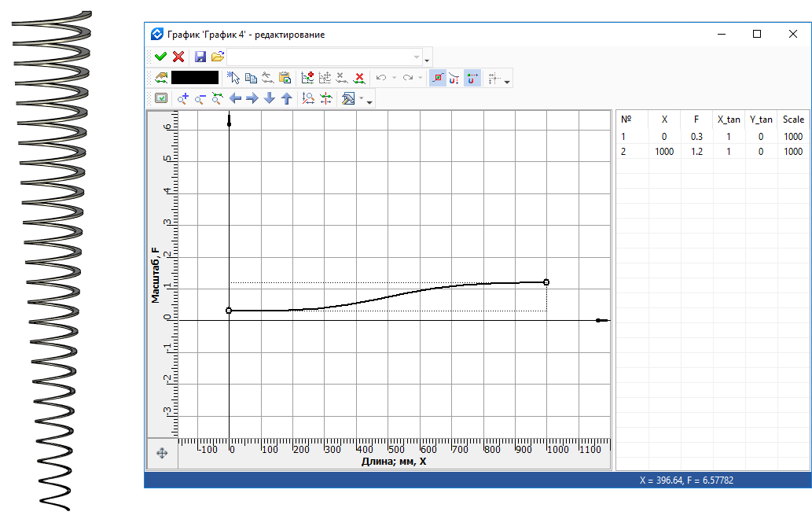The height and width of the screenshot is (519, 812).
Task: Pan the graph up with blue arrow
Action: tap(287, 99)
